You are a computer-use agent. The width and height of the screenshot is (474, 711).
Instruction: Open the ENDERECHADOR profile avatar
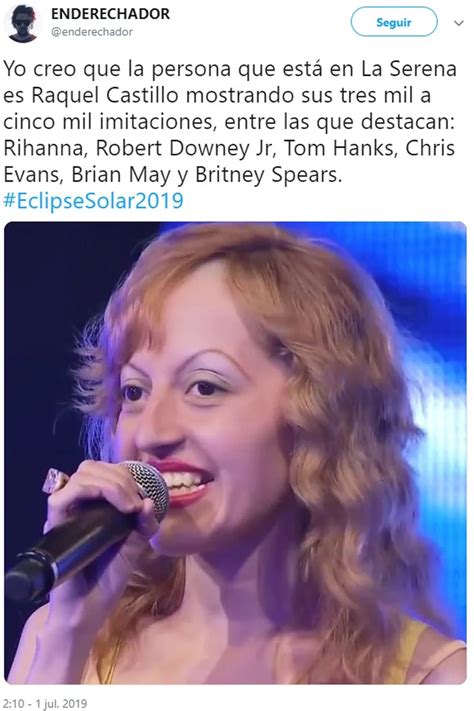(23, 23)
